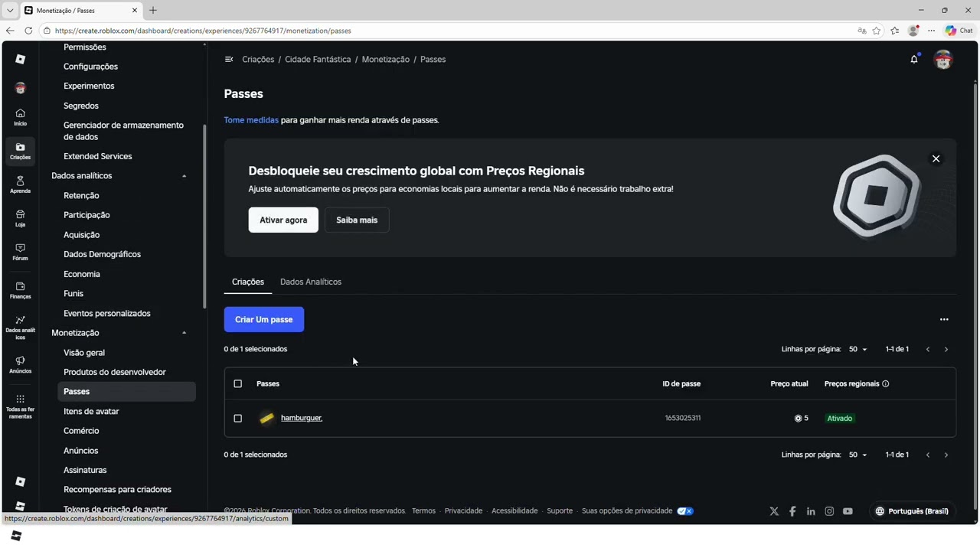Open the Aprenda sidebar icon
The height and width of the screenshot is (551, 980).
[x=20, y=184]
